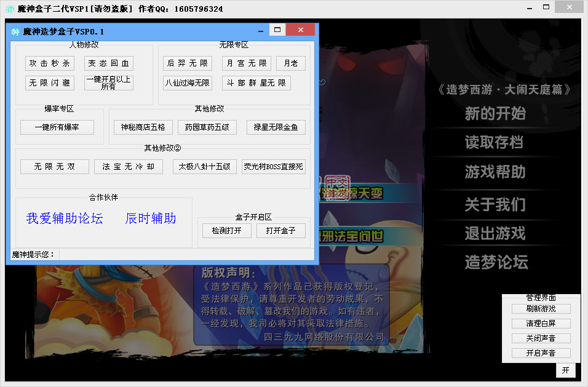Minimize the 魔神造梦盒子 dialog window

pyautogui.click(x=261, y=31)
